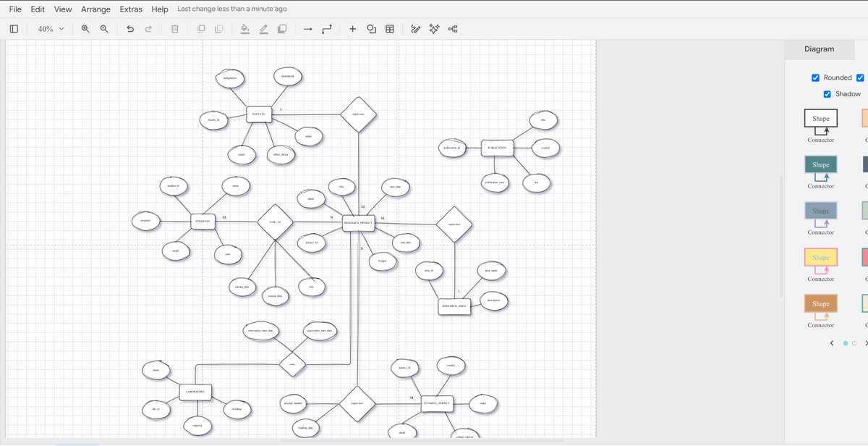868x446 pixels.
Task: Select the area_id attribute ellipse
Action: [x=428, y=272]
